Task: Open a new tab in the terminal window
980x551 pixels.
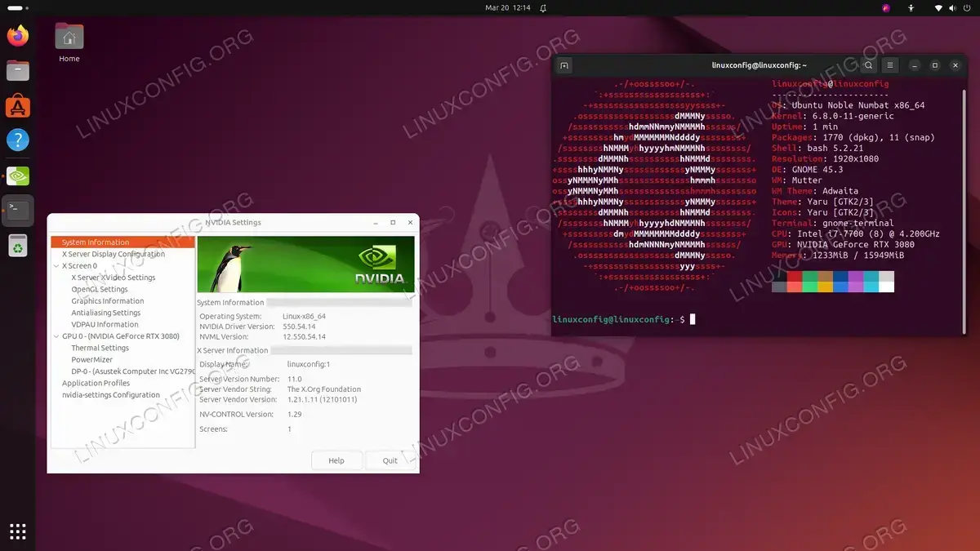Action: pos(564,65)
